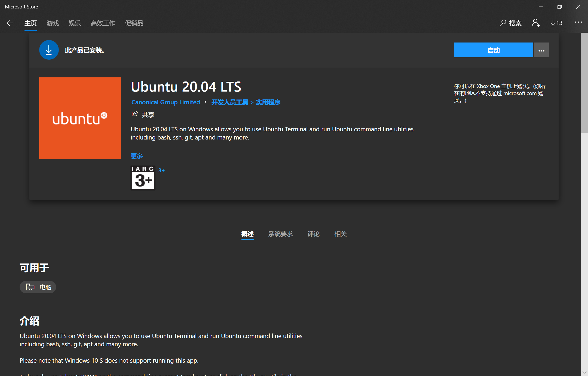Screen dimensions: 588x376
Task: Open the Canonical Group Limited publisher link
Action: (x=166, y=102)
